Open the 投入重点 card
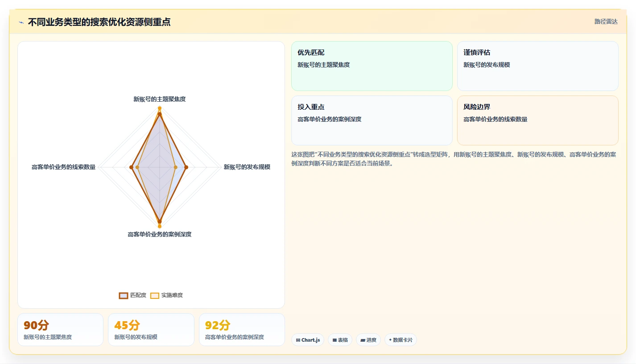This screenshot has height=364, width=636. pyautogui.click(x=372, y=120)
